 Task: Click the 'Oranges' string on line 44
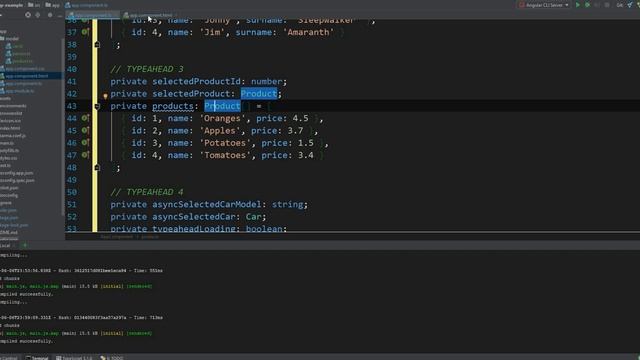(222, 118)
